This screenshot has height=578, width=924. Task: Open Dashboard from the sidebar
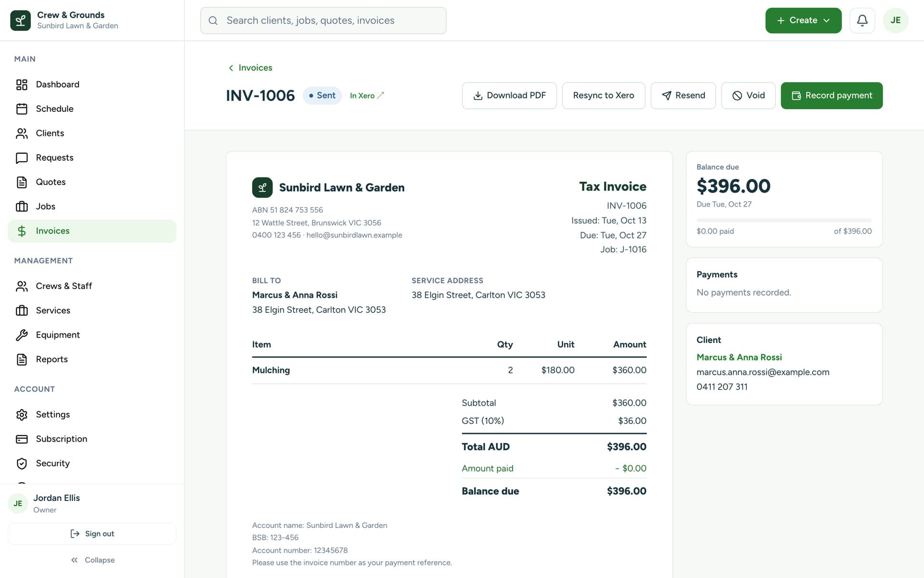click(x=92, y=85)
